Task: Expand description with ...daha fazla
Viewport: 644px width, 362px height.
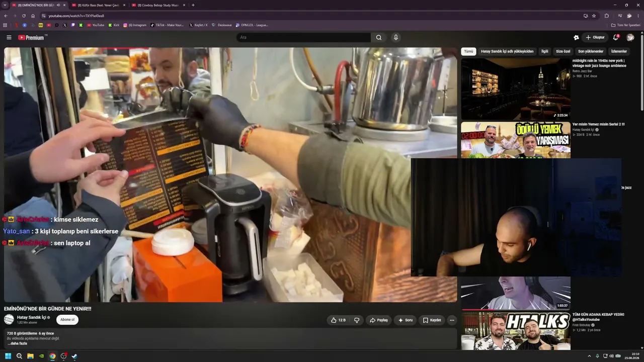Action: [17, 343]
